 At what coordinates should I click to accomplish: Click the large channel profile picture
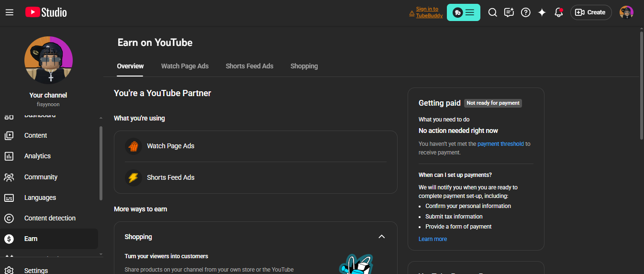(49, 60)
